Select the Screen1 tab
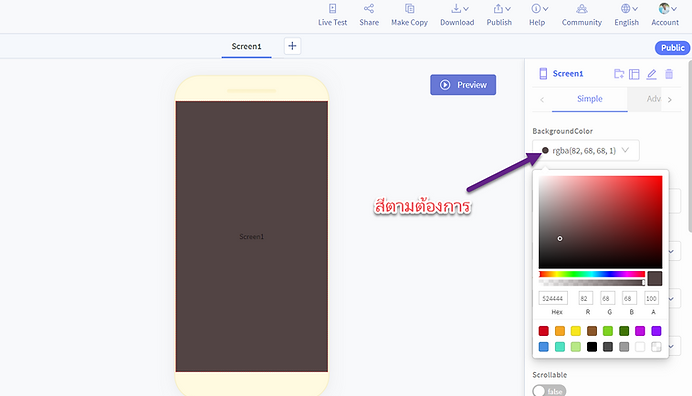692x396 pixels. click(x=246, y=46)
